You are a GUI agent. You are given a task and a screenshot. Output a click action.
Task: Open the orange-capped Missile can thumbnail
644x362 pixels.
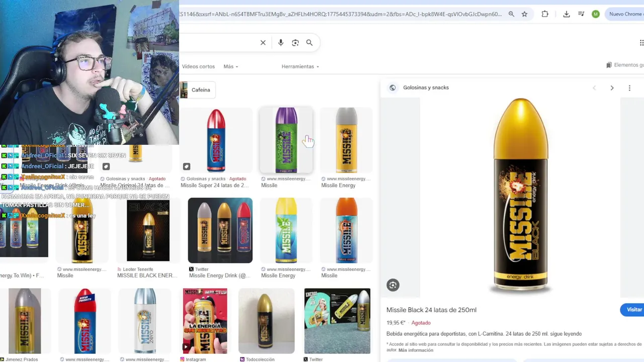point(347,230)
